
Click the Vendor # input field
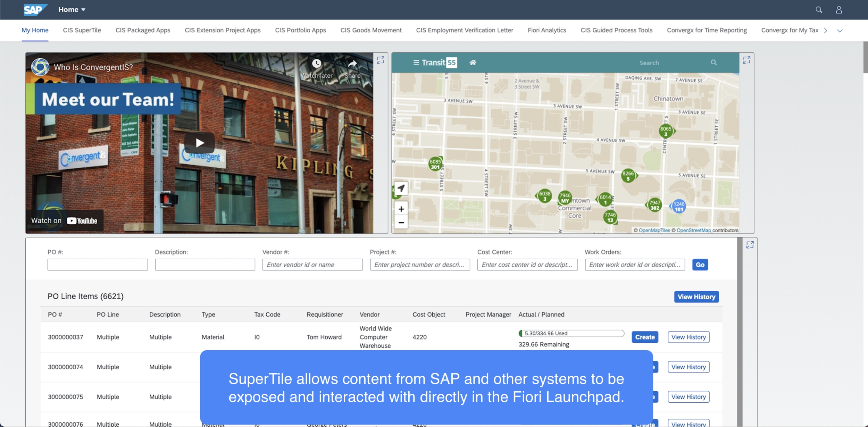[x=312, y=265]
